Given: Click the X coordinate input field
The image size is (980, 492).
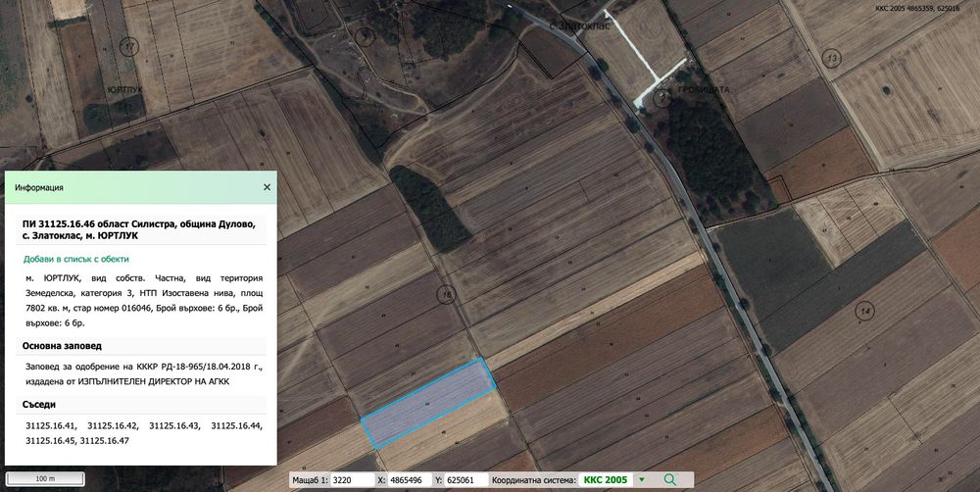Looking at the screenshot, I should point(410,480).
